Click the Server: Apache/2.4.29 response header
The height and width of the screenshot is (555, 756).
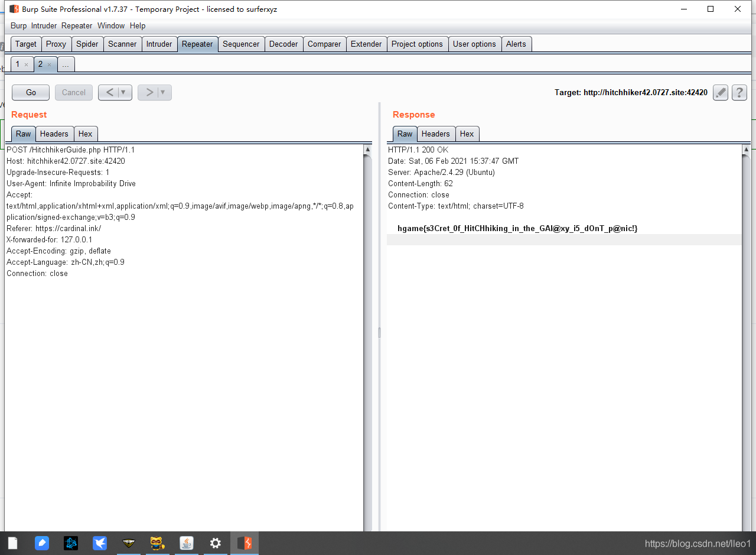(441, 173)
